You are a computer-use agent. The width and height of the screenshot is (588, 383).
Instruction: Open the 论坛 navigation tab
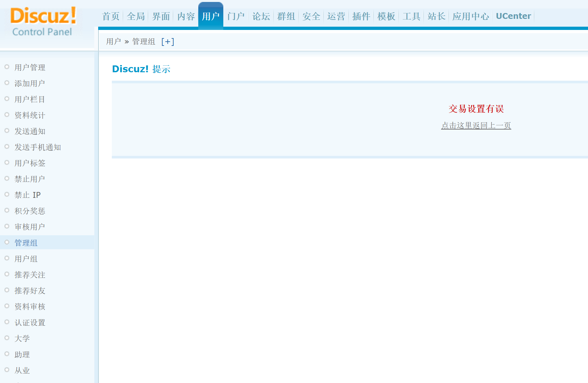coord(261,16)
